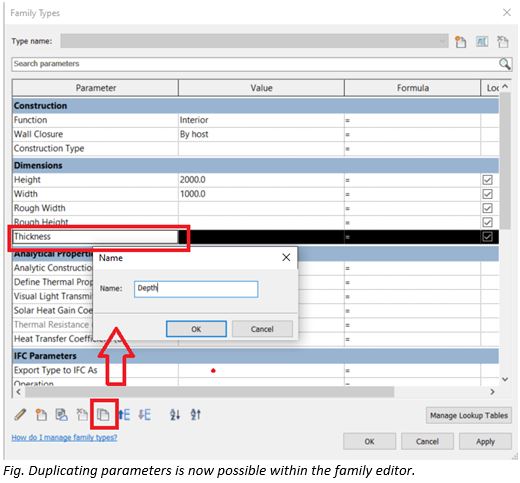Click OK in the Name dialog
Viewport: 520px width, 483px height.
coord(196,329)
